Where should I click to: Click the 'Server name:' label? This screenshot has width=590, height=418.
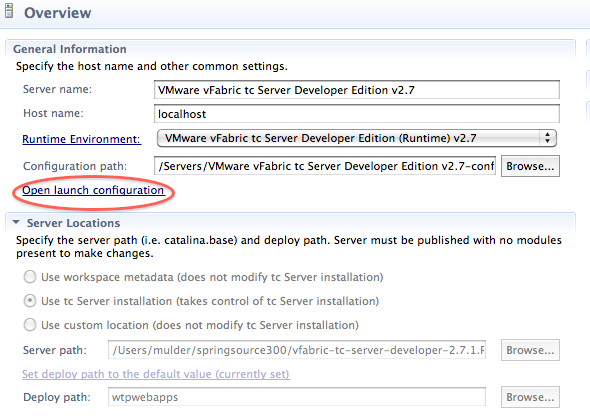click(x=57, y=90)
